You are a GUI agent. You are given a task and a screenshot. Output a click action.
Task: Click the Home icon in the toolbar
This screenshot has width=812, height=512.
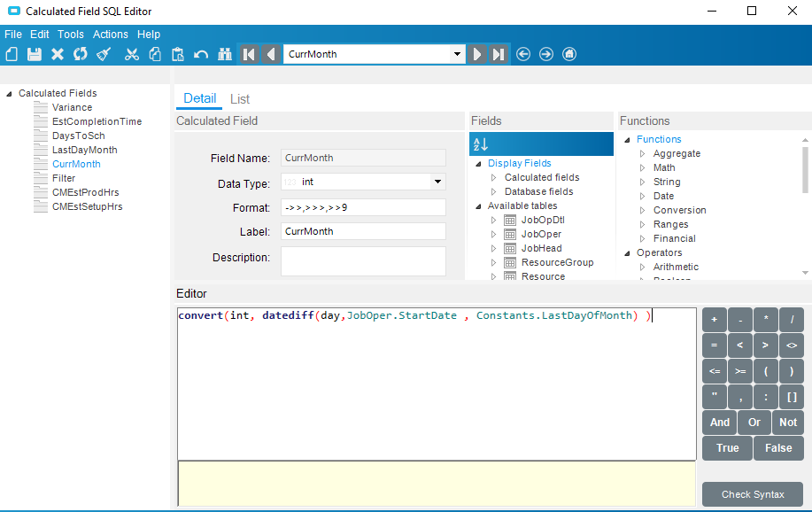click(569, 54)
